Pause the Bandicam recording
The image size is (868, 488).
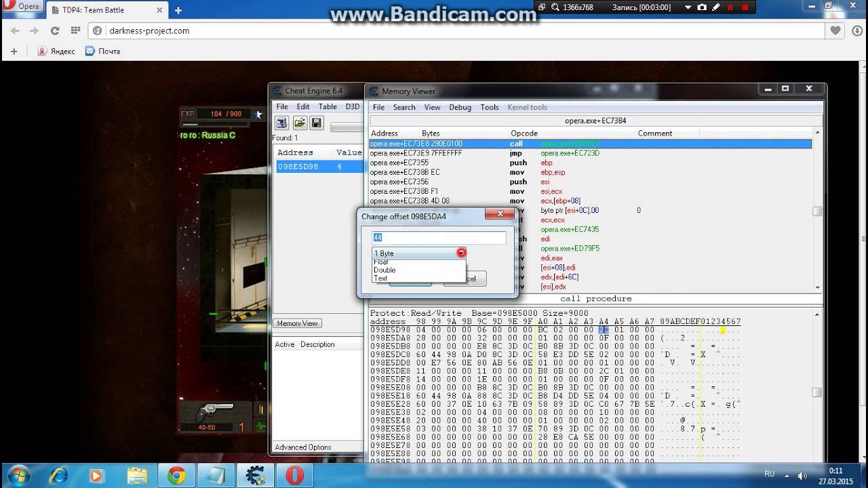pyautogui.click(x=731, y=7)
